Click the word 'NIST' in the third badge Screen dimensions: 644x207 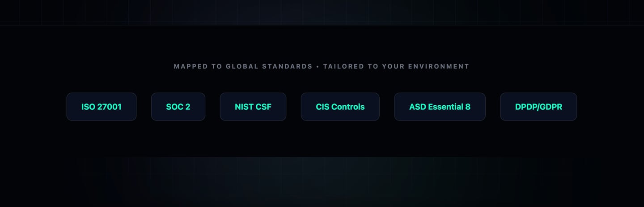click(x=244, y=107)
